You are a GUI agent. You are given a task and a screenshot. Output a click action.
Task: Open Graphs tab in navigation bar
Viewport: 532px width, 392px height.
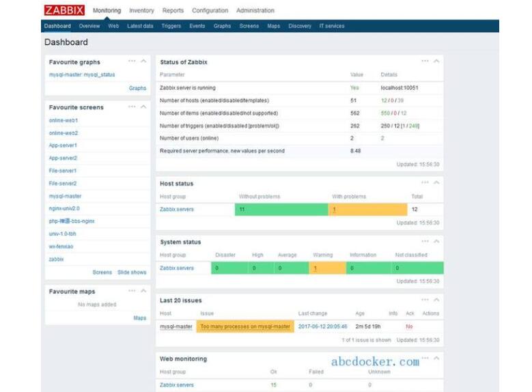pos(222,26)
